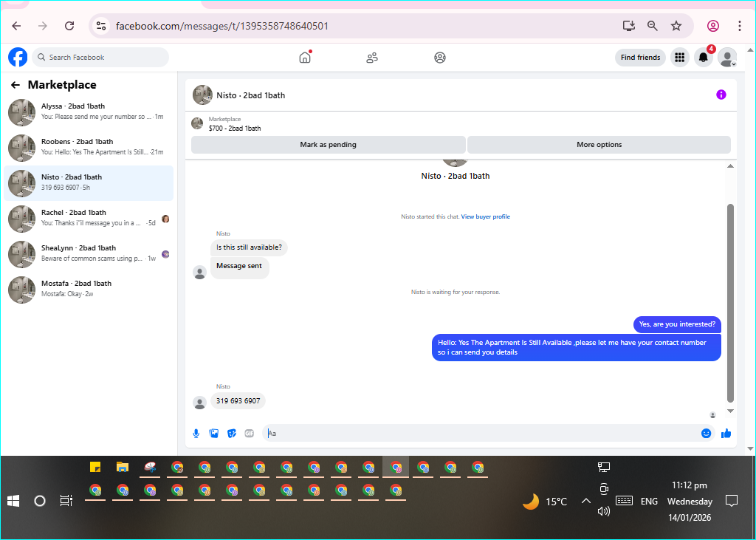This screenshot has width=756, height=540.
Task: Select the Nisto 2bad 1bath conversation
Action: [x=89, y=183]
